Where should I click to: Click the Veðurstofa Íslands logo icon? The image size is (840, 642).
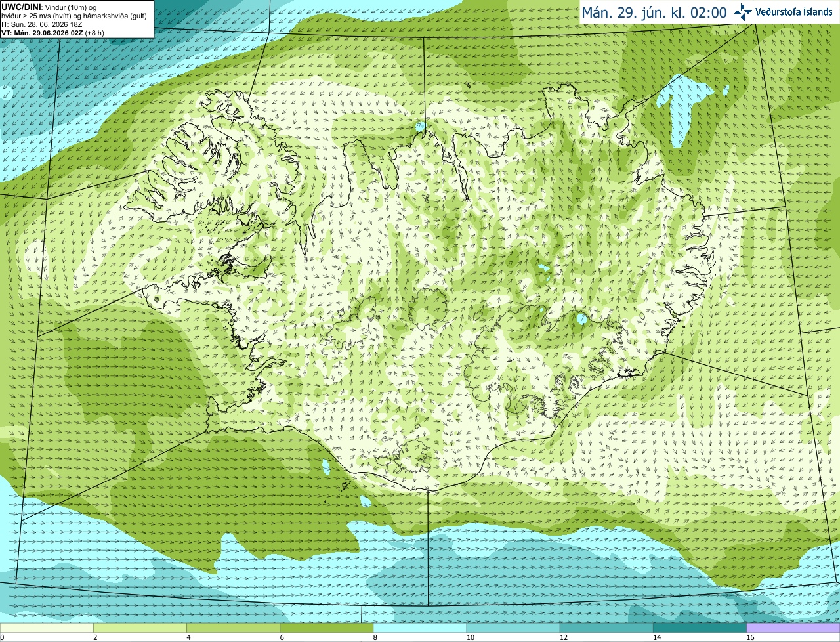743,12
